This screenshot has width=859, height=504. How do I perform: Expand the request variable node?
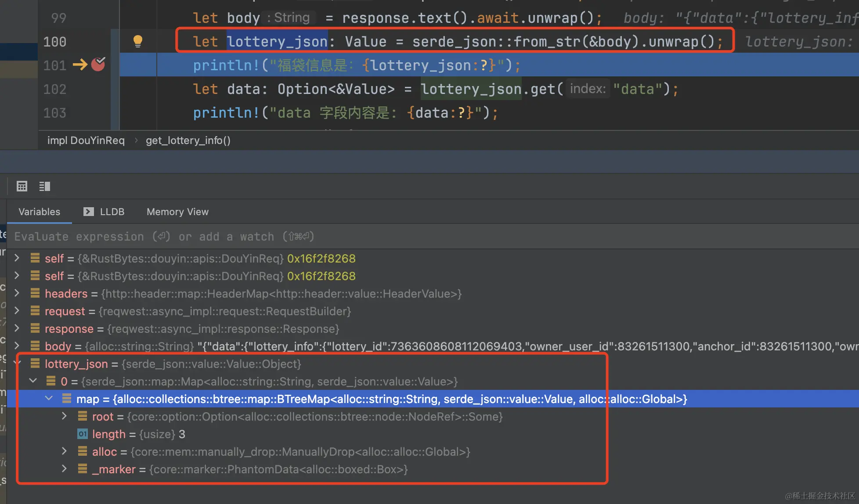[17, 311]
